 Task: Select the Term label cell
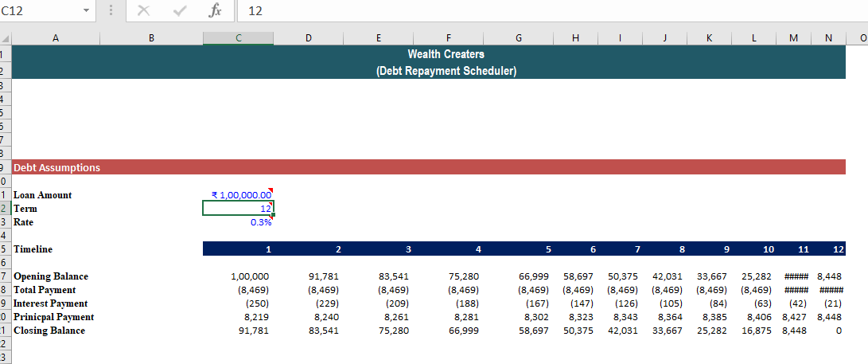[25, 209]
